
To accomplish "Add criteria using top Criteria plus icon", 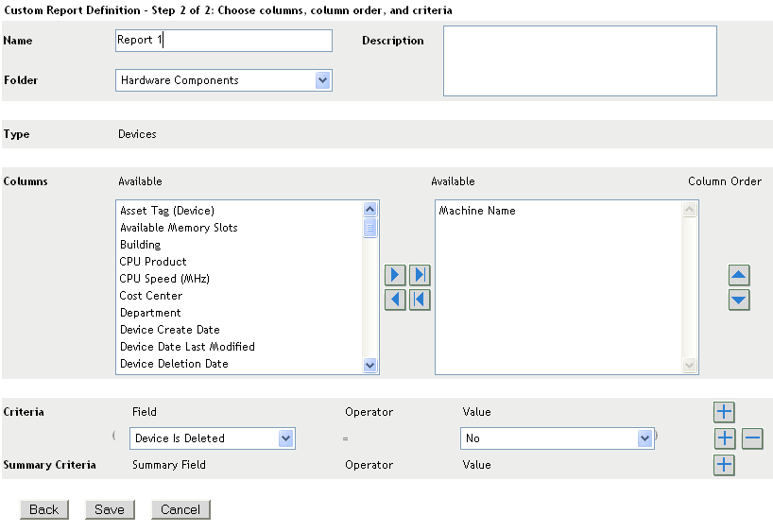I will coord(724,412).
